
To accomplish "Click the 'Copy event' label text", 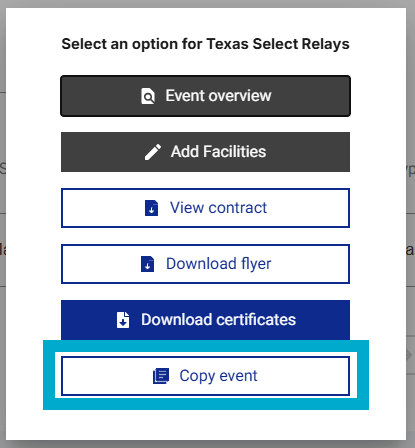I will (x=218, y=376).
